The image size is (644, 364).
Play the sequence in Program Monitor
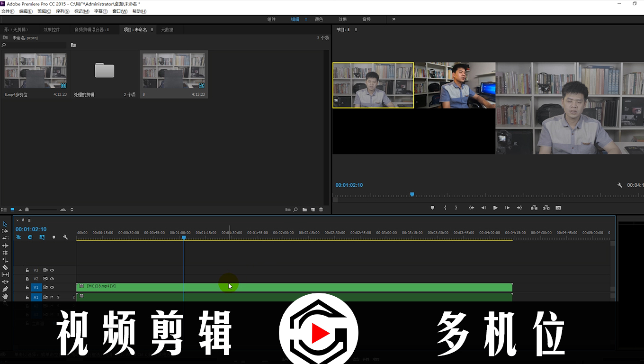pos(495,208)
